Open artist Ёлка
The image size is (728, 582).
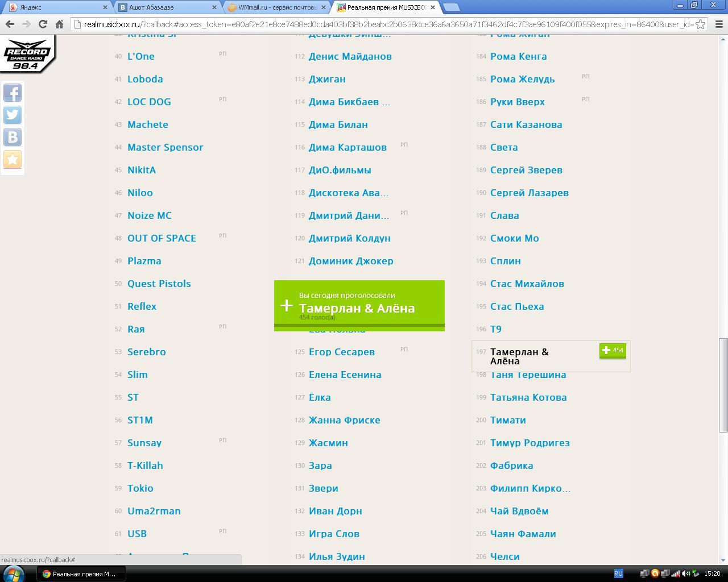click(320, 397)
